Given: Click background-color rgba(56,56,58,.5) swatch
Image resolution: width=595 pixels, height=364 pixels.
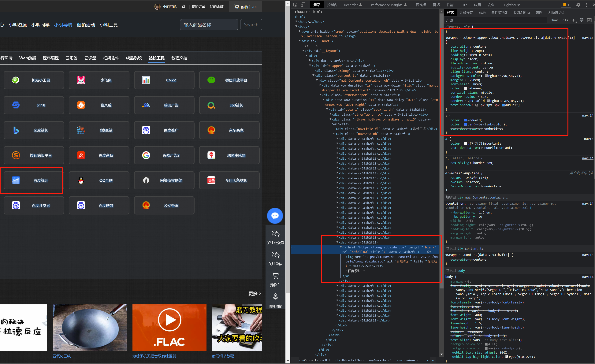Looking at the screenshot, I should pos(486,76).
